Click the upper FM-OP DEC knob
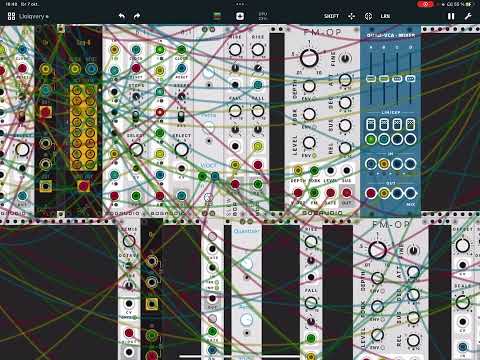Viewport: 480px width, 360px height. click(x=345, y=103)
